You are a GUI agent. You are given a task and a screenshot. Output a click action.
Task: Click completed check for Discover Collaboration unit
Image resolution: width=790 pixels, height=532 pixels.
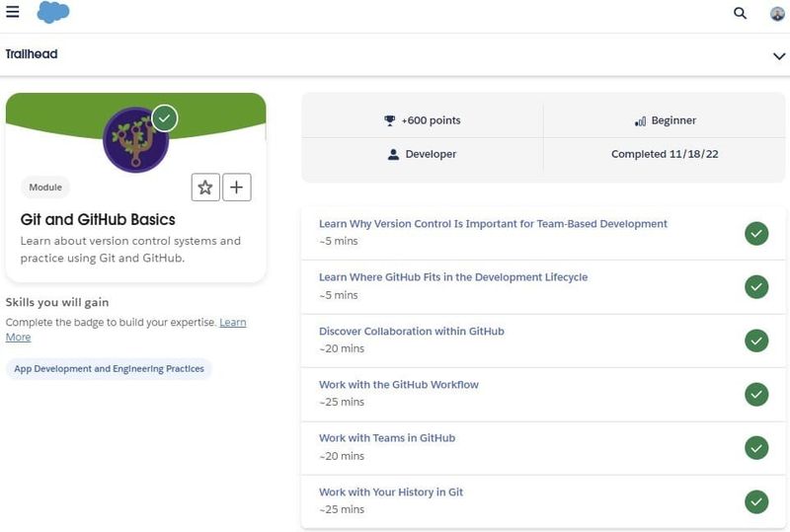point(756,341)
